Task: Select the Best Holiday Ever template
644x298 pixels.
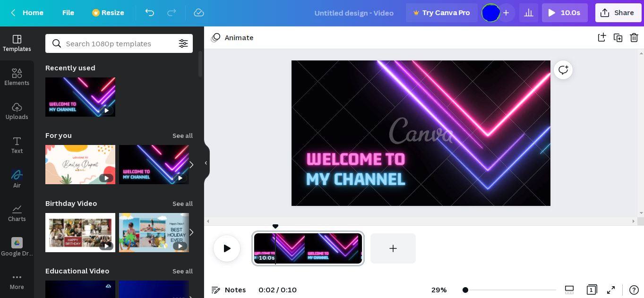Action: pos(154,232)
